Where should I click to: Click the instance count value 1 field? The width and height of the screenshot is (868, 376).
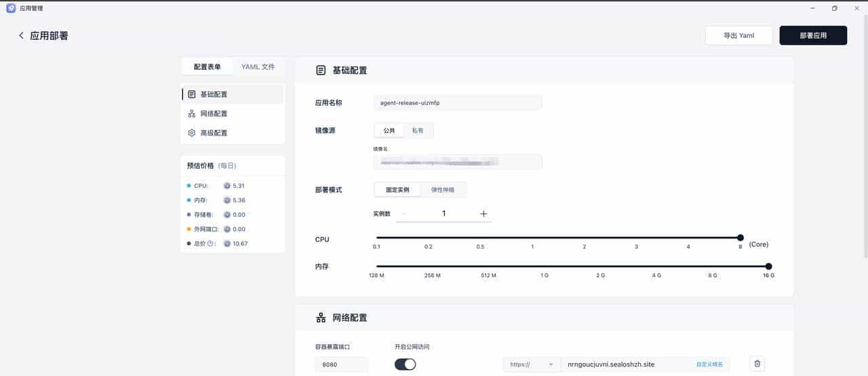click(444, 213)
